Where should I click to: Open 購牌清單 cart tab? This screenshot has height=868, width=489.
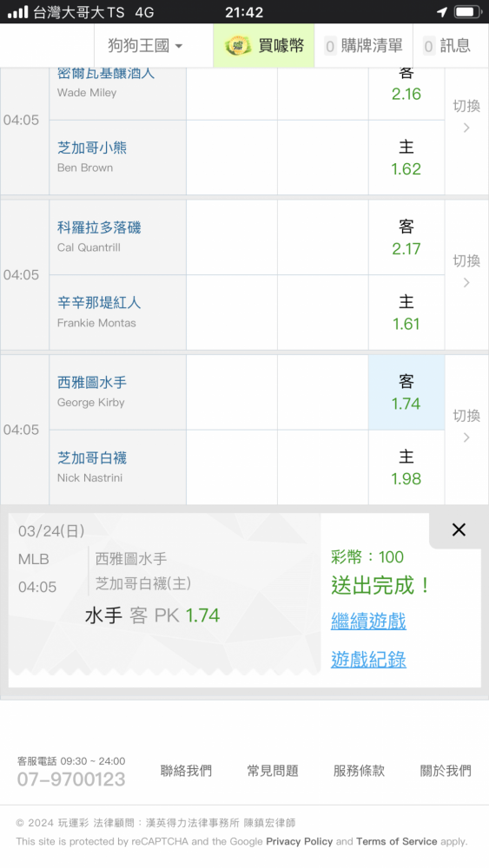(x=364, y=45)
